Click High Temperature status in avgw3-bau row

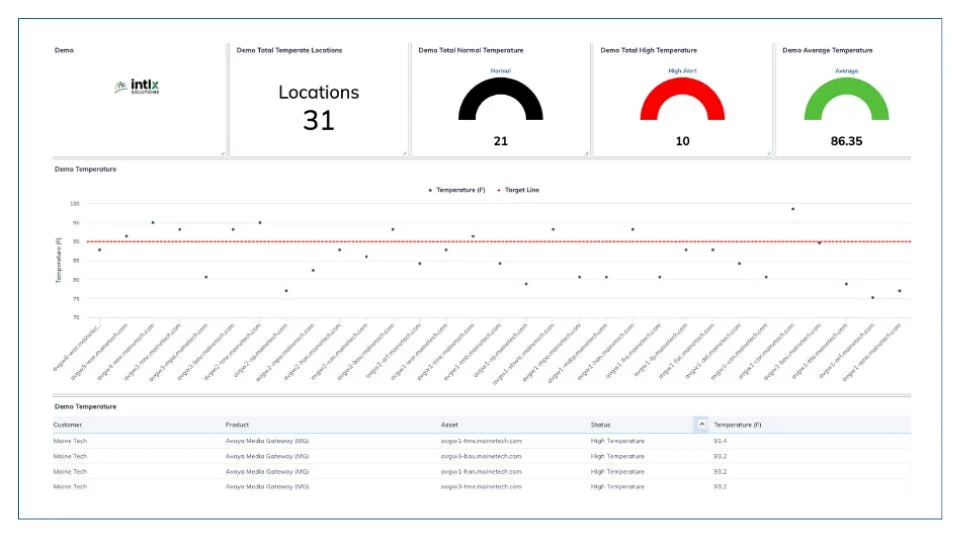[617, 456]
